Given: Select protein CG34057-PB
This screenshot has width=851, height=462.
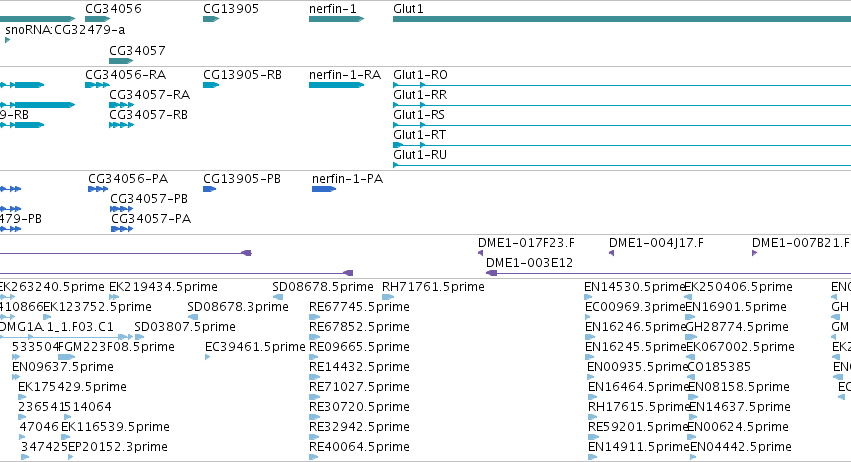Looking at the screenshot, I should coord(149,199).
